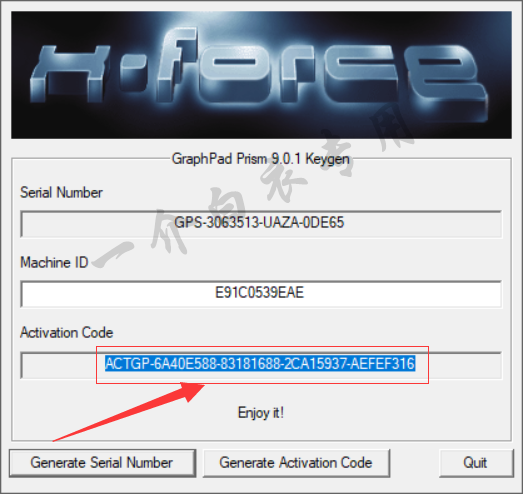This screenshot has height=494, width=523.
Task: Click empty left area of Activation Code field
Action: pyautogui.click(x=58, y=365)
